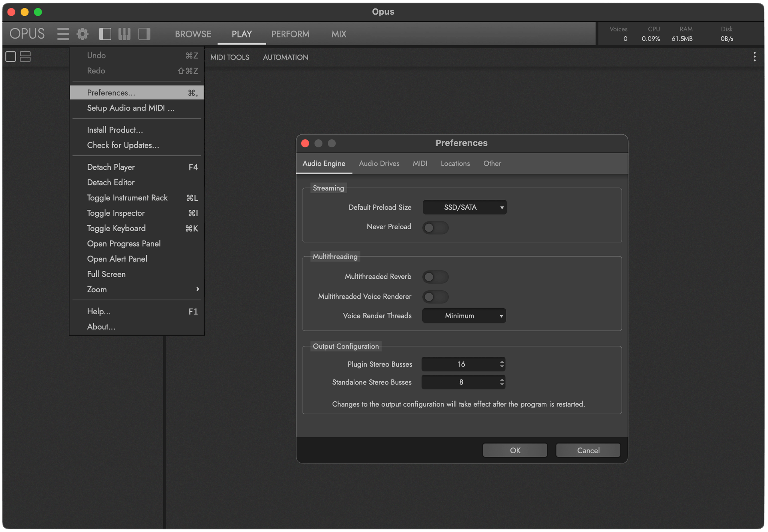Click the Plugin Stereo Busses value field
Image resolution: width=768 pixels, height=532 pixels.
463,364
